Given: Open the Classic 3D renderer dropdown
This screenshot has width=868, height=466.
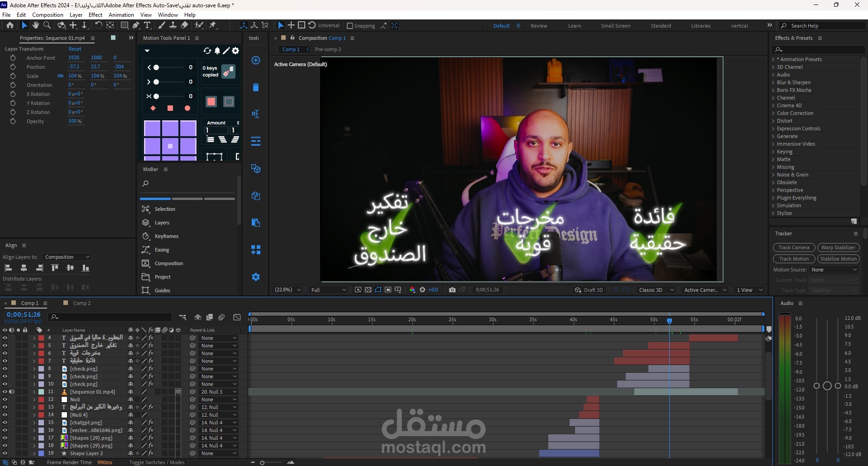Looking at the screenshot, I should coord(655,290).
